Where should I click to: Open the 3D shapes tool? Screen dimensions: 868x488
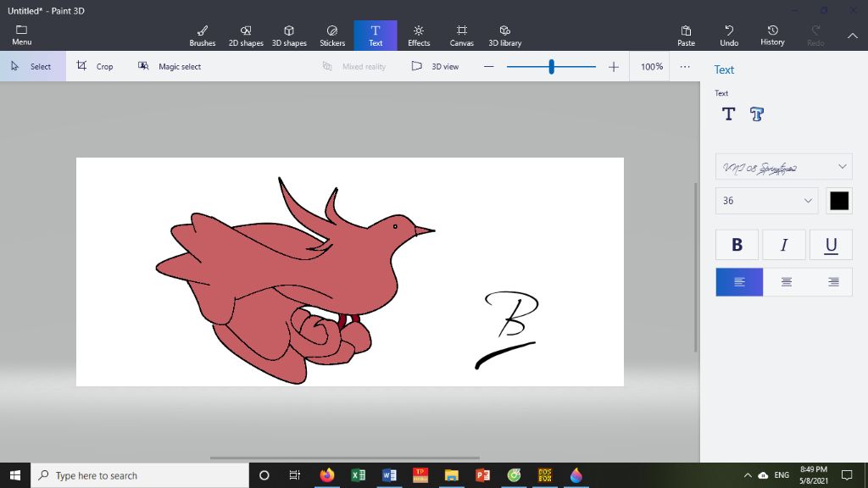point(289,36)
